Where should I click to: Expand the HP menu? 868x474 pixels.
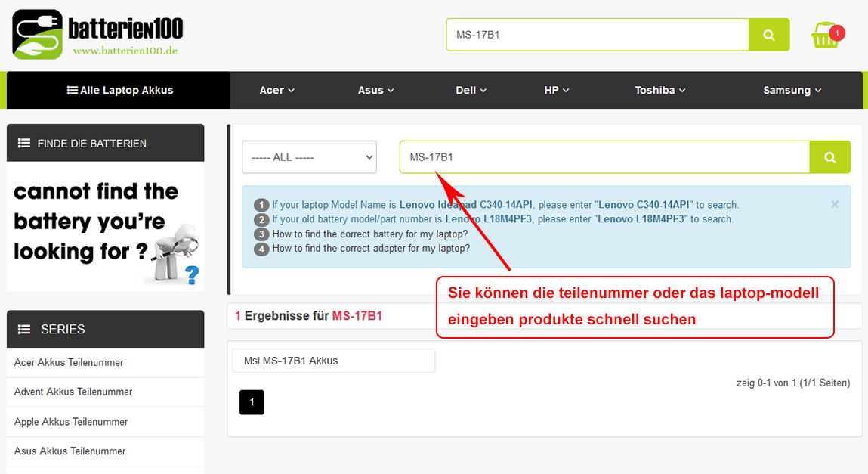point(556,90)
